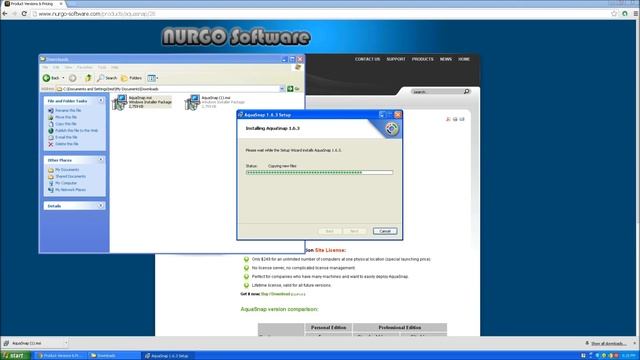The width and height of the screenshot is (640, 360).
Task: Close the Downloads Explorer window
Action: coord(300,59)
